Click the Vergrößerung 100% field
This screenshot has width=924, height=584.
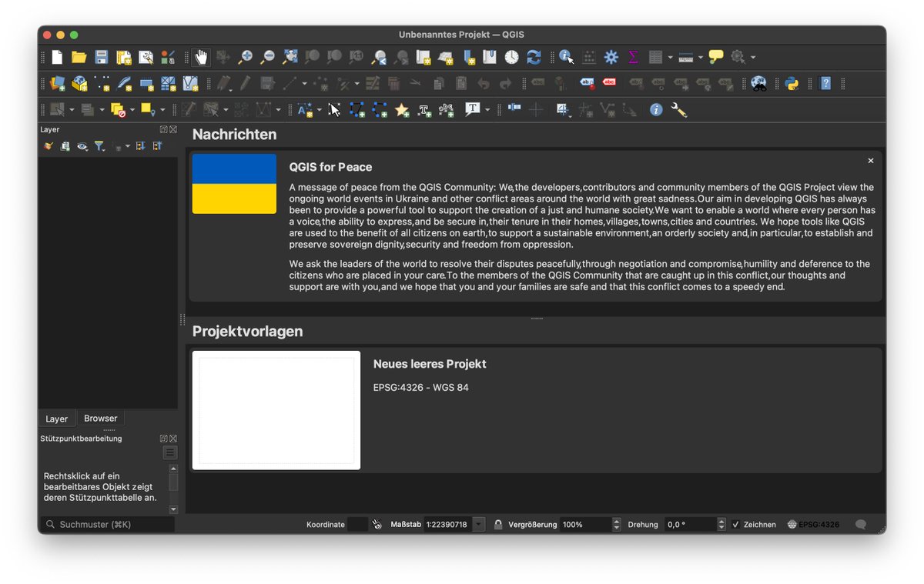click(586, 525)
